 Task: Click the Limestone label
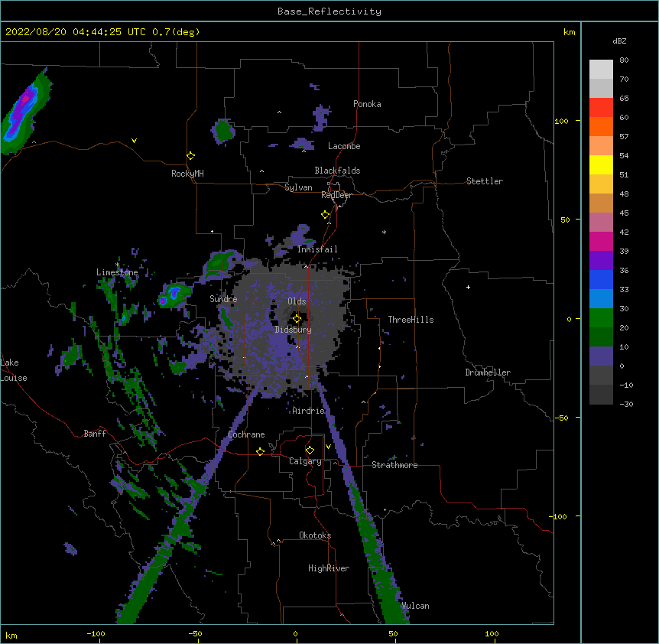117,272
